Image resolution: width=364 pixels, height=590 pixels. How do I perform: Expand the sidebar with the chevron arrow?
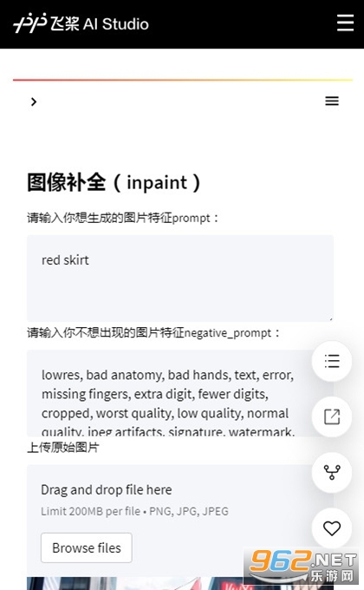[x=34, y=102]
